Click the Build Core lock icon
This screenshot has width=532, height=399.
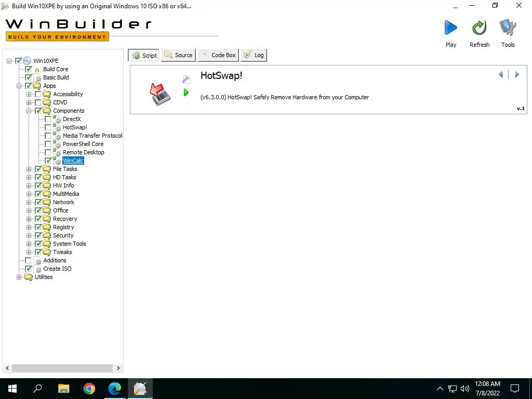pyautogui.click(x=37, y=70)
